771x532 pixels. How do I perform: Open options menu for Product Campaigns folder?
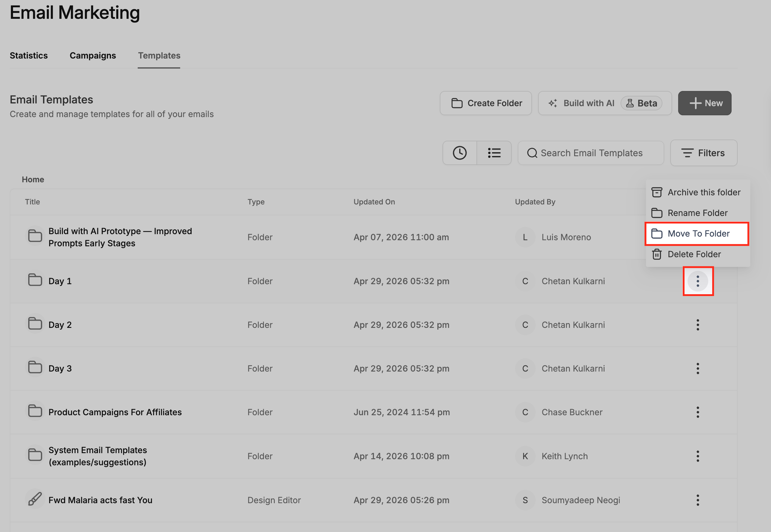click(x=698, y=412)
